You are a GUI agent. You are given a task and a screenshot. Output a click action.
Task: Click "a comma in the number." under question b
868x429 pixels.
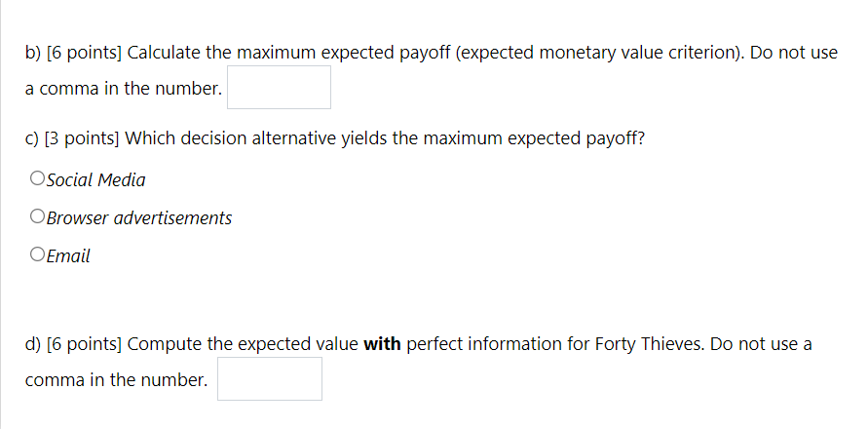click(124, 89)
